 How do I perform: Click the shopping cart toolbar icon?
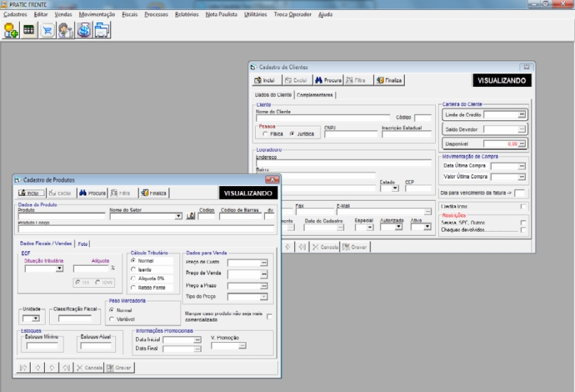coord(47,30)
